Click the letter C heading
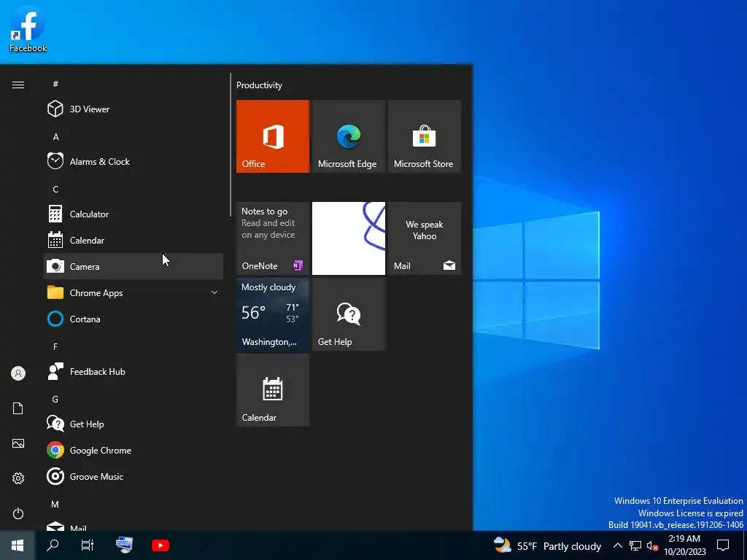747x560 pixels. click(55, 189)
